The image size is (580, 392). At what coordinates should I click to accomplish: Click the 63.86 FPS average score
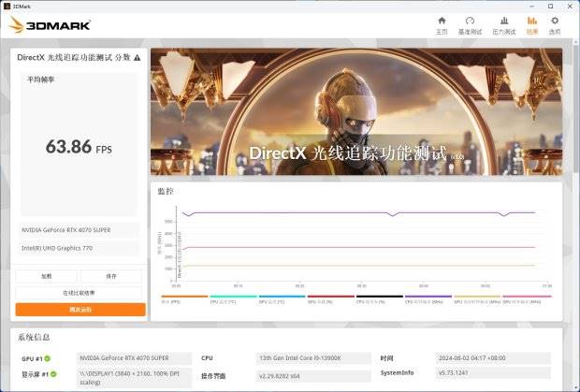pos(79,147)
